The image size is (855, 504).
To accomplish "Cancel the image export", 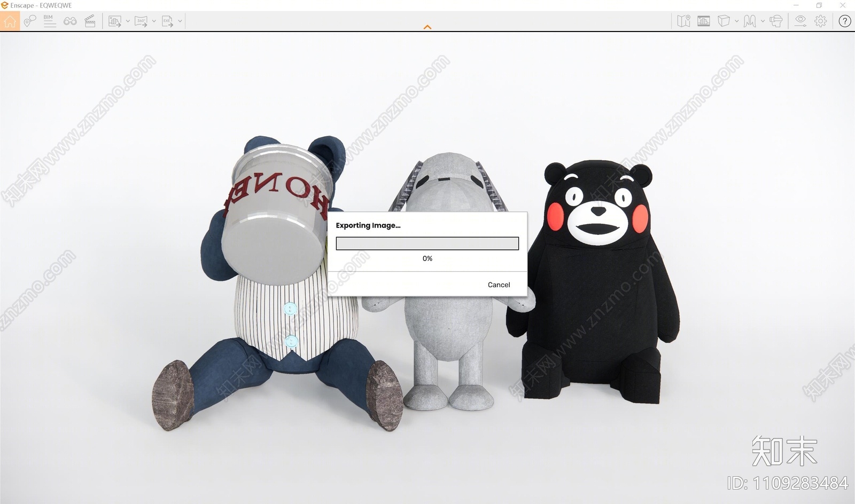I will tap(499, 285).
